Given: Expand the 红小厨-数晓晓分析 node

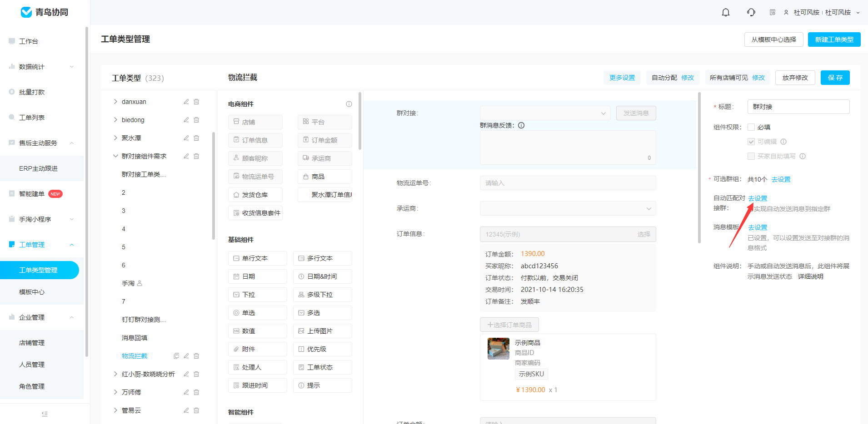Looking at the screenshot, I should (115, 374).
